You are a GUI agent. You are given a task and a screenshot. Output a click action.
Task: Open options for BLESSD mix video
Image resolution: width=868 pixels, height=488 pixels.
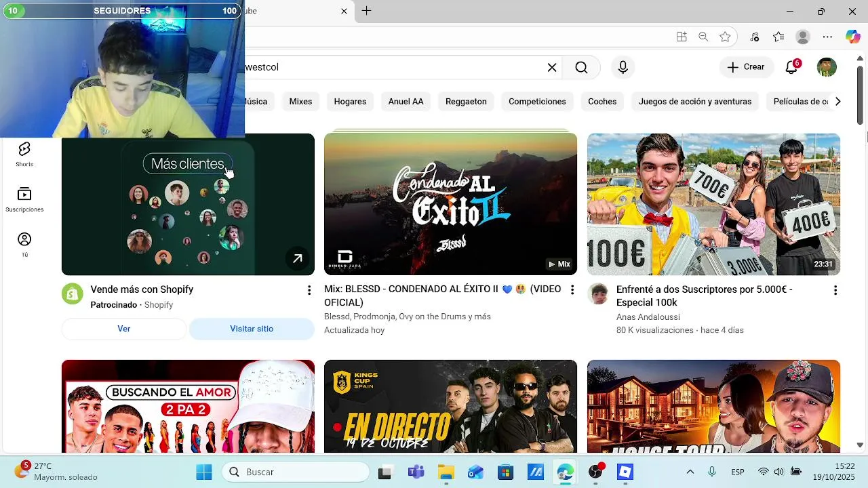pos(572,290)
